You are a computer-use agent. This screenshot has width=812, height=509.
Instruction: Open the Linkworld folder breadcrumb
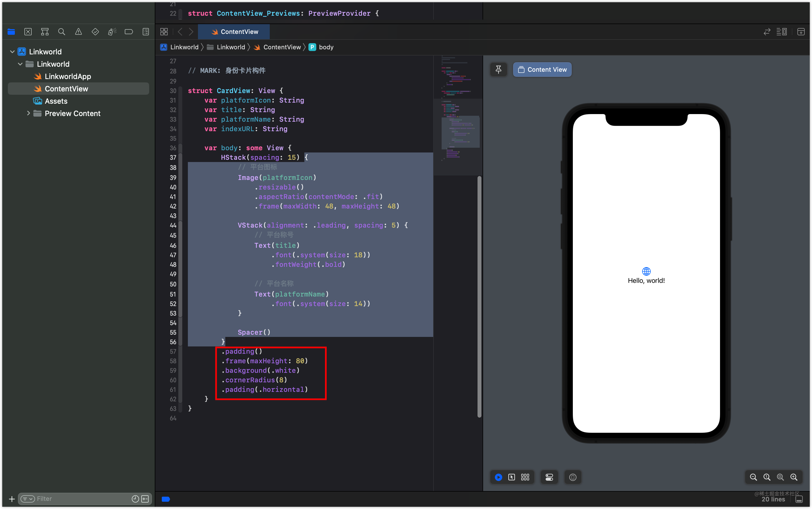[x=226, y=47]
